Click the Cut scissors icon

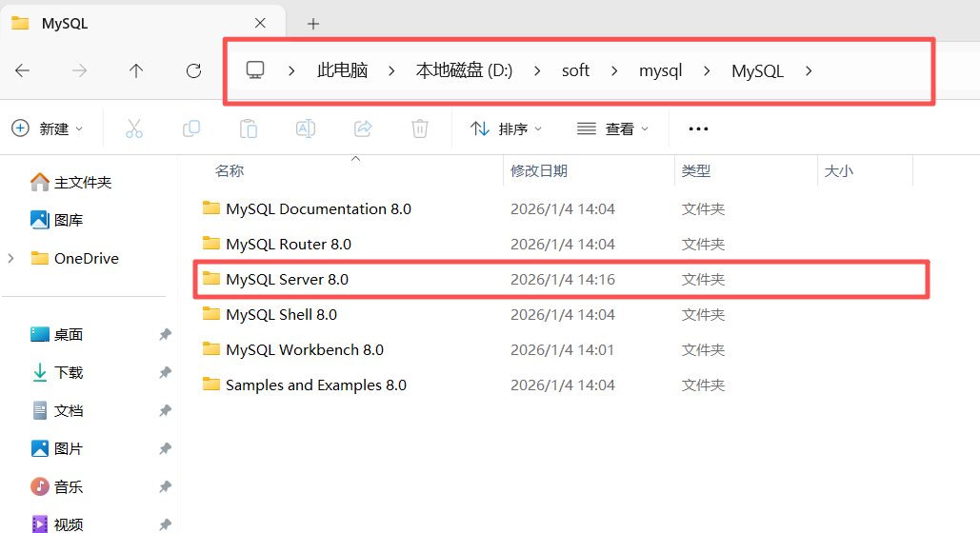tap(133, 128)
